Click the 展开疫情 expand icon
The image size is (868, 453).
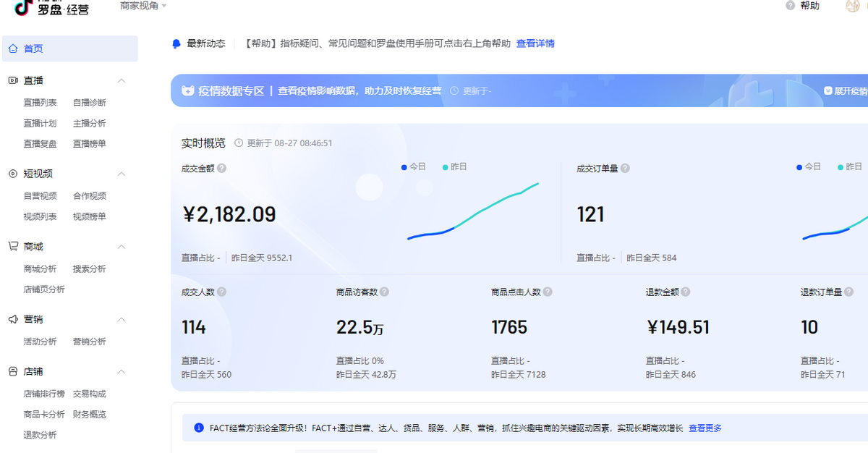click(x=828, y=91)
